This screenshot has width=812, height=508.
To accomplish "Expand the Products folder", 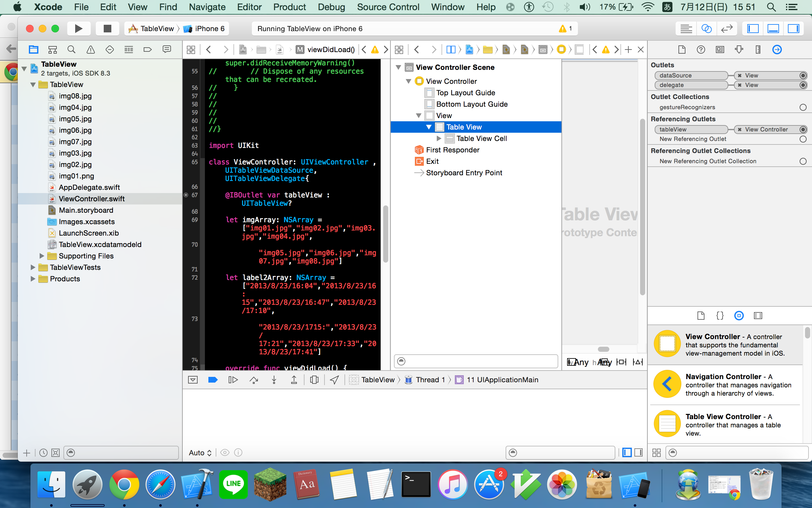I will (33, 279).
